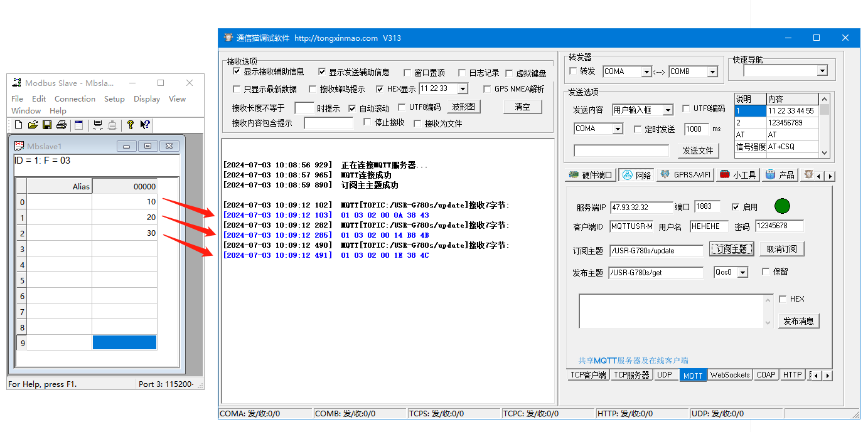Image resolution: width=868 pixels, height=432 pixels.
Task: Click the 服务端IP input field
Action: [640, 207]
